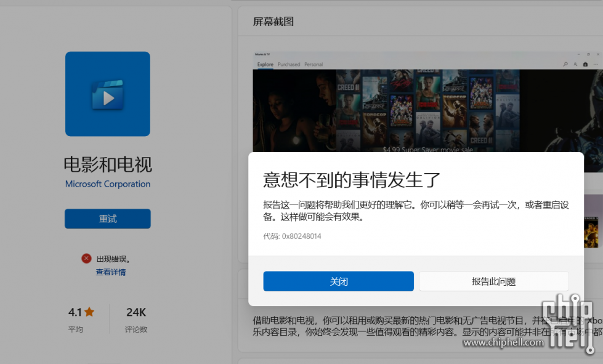Click the 出现错误 status text

tap(113, 259)
